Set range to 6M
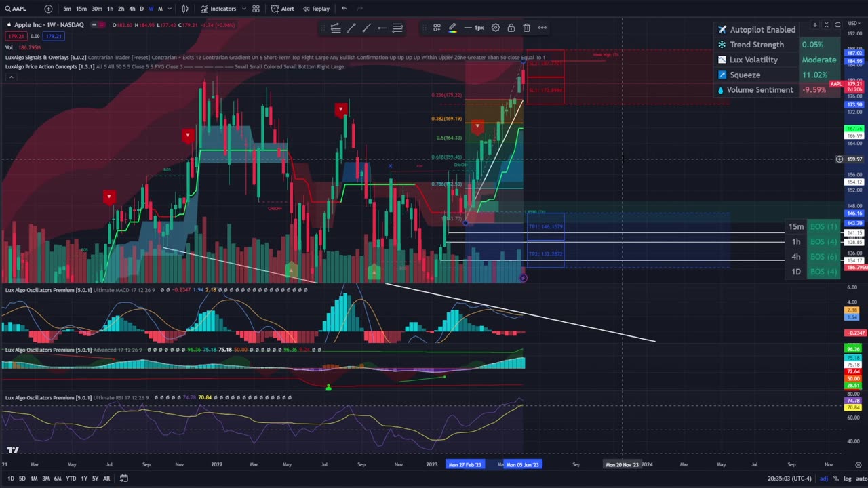 point(58,479)
